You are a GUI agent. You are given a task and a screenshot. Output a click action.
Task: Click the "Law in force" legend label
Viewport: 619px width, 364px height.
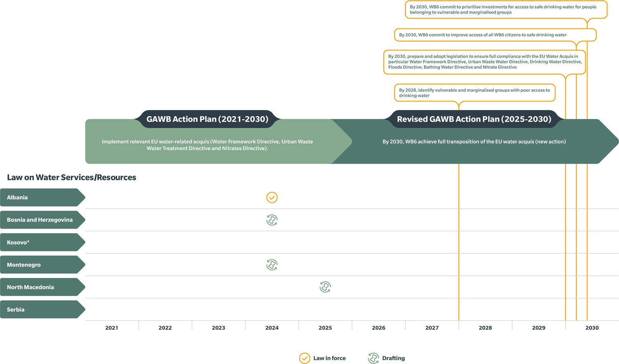point(330,358)
